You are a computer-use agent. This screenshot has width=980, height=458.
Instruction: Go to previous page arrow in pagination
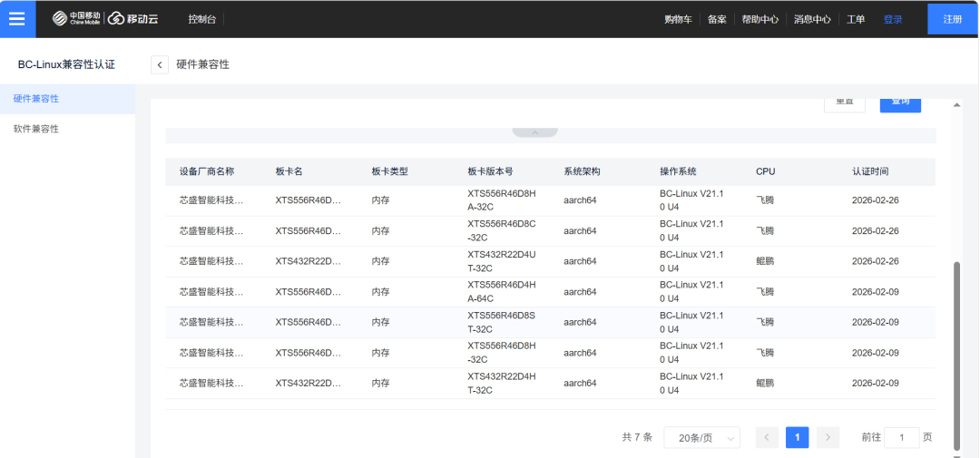point(767,437)
